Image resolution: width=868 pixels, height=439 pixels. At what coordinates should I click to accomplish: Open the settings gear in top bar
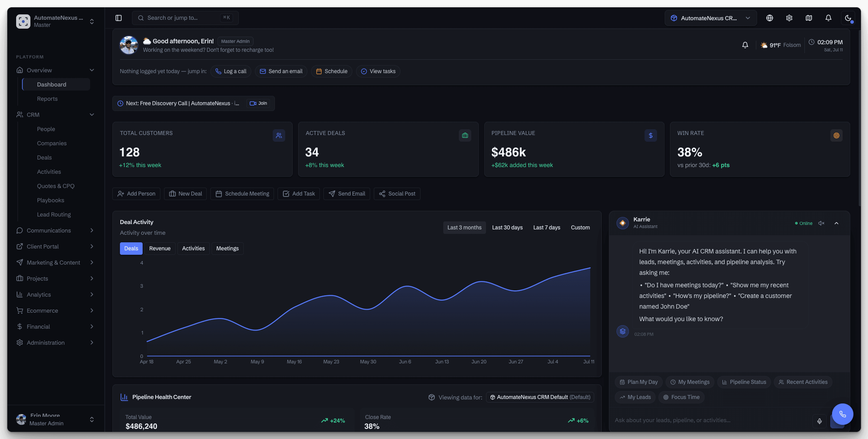tap(789, 18)
